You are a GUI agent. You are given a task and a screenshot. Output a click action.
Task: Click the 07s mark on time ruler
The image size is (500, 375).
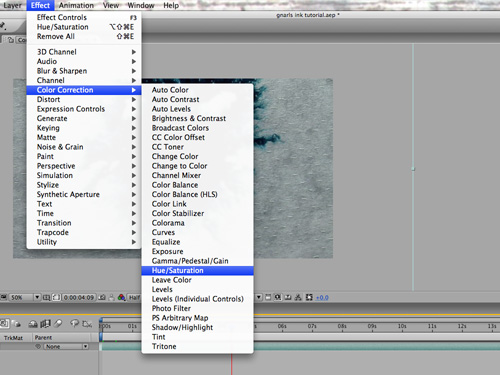(312, 326)
